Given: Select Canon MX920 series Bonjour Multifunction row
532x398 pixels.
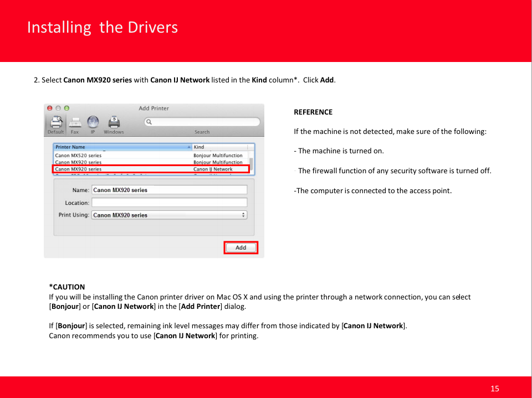Looking at the screenshot, I should pyautogui.click(x=151, y=162).
